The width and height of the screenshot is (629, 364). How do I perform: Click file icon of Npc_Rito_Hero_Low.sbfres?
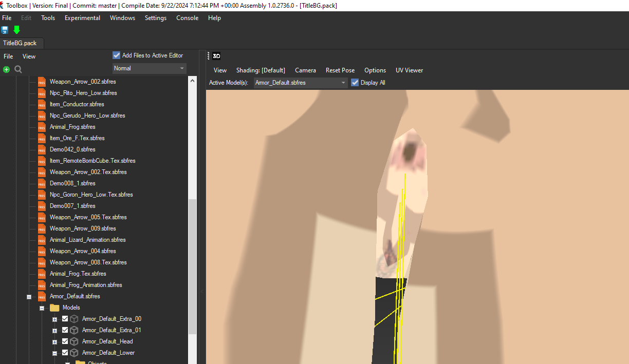coord(42,93)
